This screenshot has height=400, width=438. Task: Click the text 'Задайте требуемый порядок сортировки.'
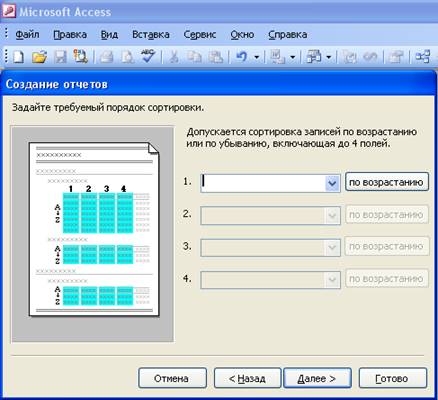pyautogui.click(x=108, y=108)
